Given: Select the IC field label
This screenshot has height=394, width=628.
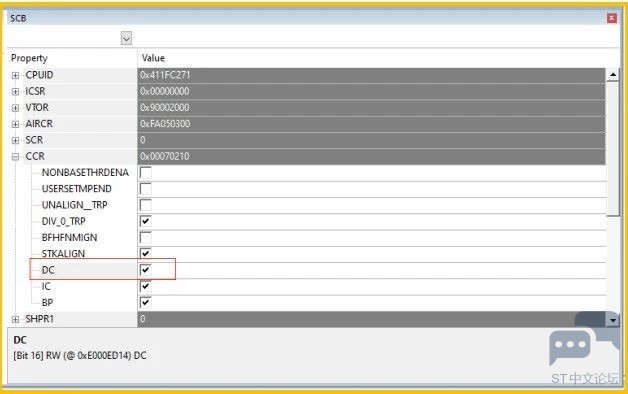Looking at the screenshot, I should (x=46, y=286).
